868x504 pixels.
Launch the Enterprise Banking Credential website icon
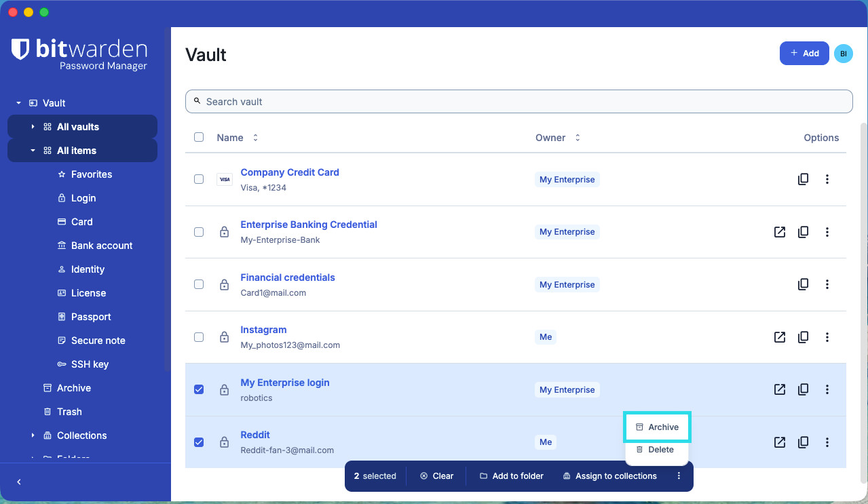click(x=780, y=232)
